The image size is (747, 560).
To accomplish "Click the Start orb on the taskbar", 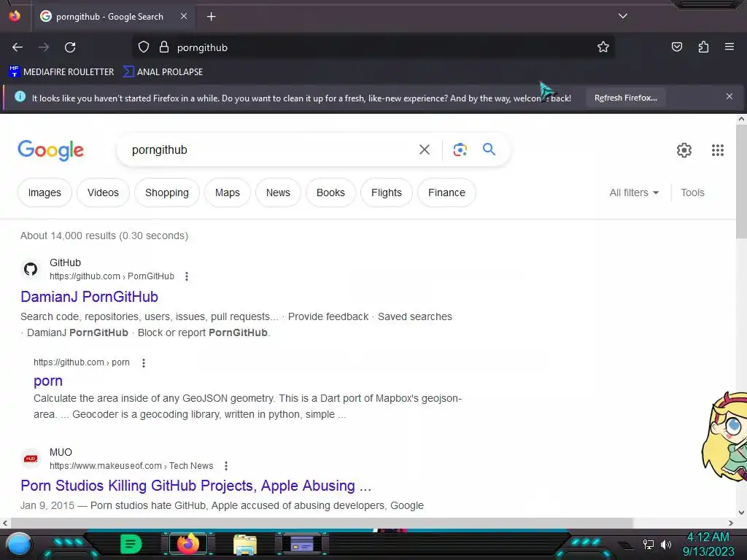I will pos(18,544).
